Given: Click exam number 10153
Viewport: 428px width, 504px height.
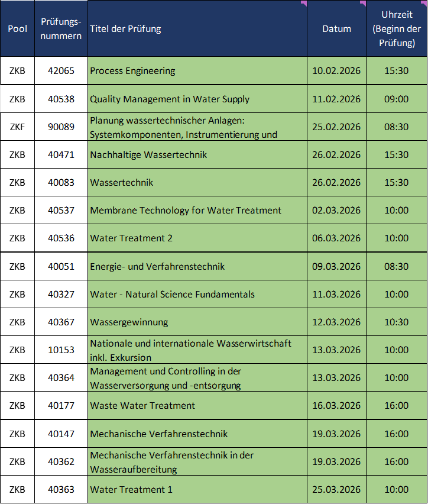Looking at the screenshot, I should tap(61, 350).
